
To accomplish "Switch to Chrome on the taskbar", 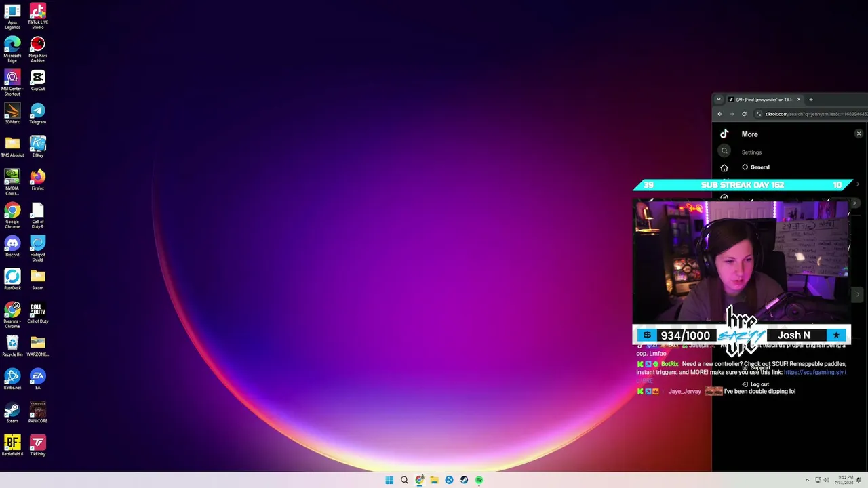I will (420, 480).
